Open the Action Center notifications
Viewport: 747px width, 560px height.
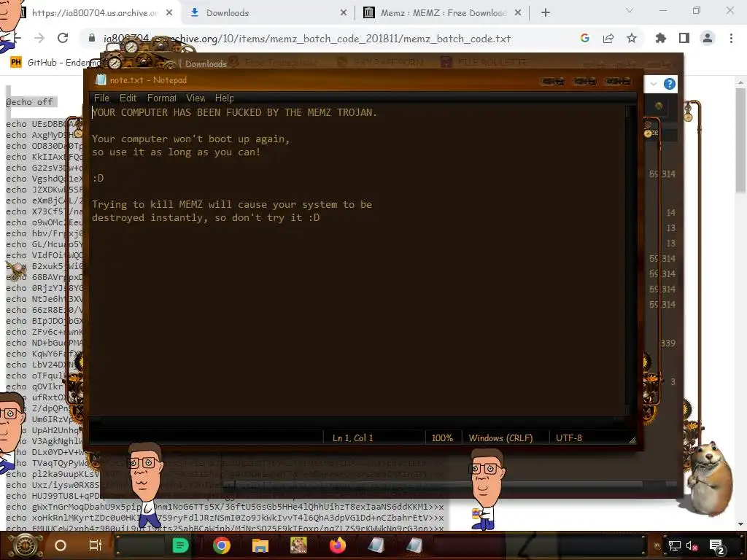717,546
